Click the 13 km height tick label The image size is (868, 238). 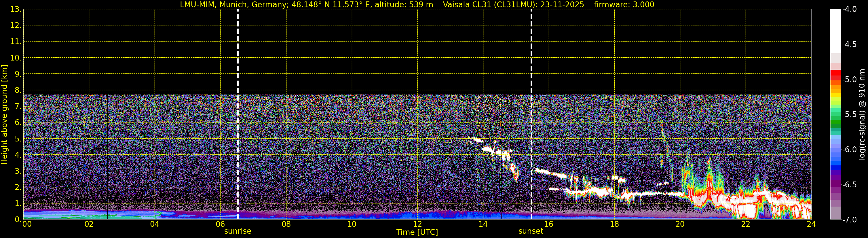(x=16, y=10)
